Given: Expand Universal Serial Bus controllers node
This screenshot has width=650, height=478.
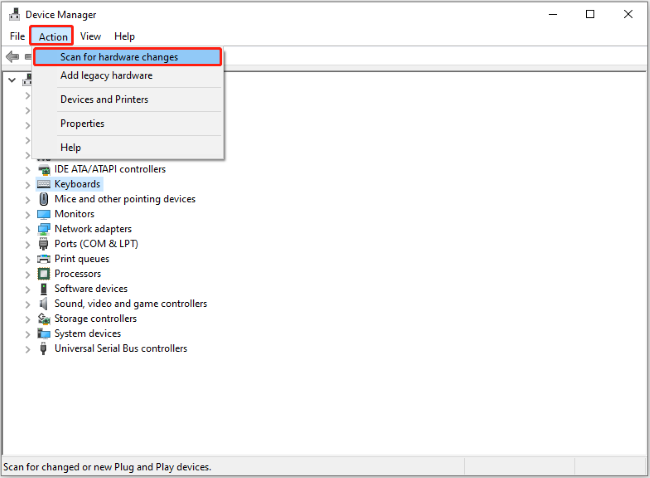Looking at the screenshot, I should point(28,349).
